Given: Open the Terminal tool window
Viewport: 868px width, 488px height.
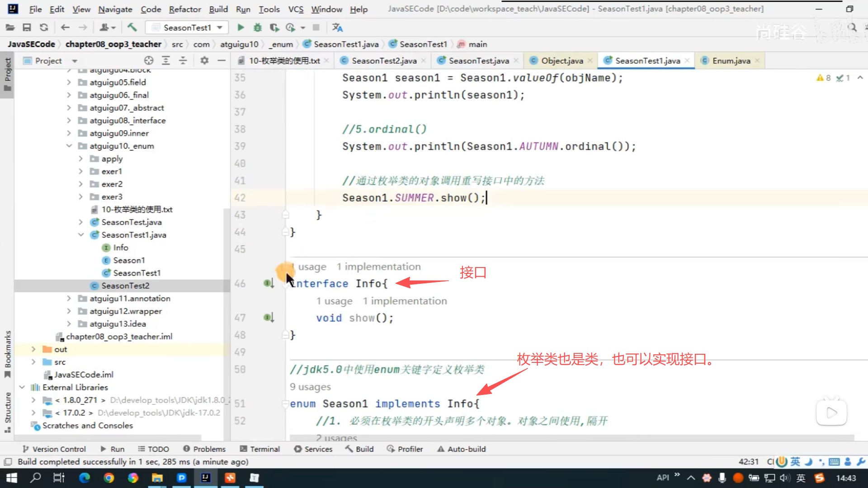Looking at the screenshot, I should click(x=260, y=449).
